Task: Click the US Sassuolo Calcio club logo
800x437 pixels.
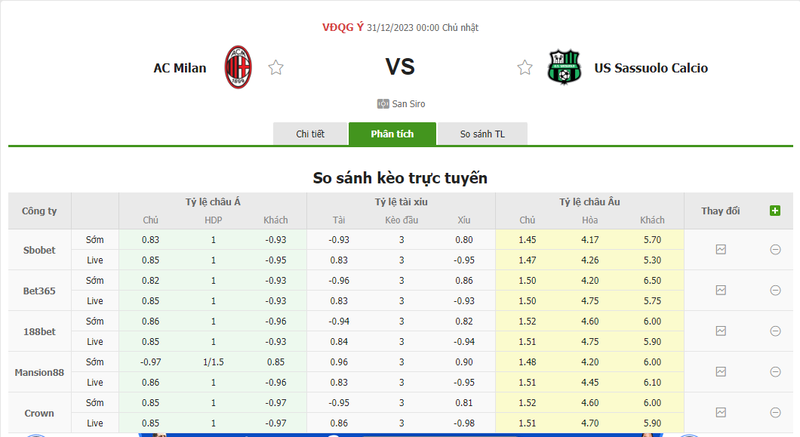Action: (564, 67)
